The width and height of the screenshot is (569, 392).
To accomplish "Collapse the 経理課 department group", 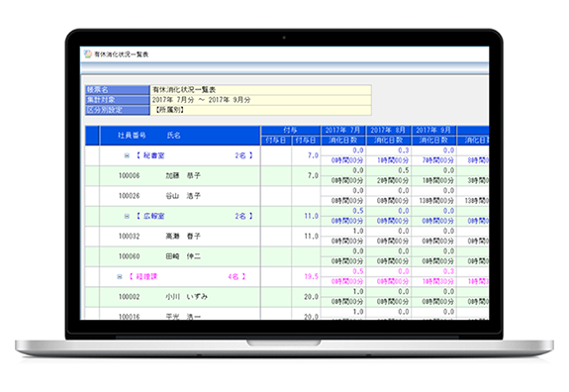I will point(120,276).
